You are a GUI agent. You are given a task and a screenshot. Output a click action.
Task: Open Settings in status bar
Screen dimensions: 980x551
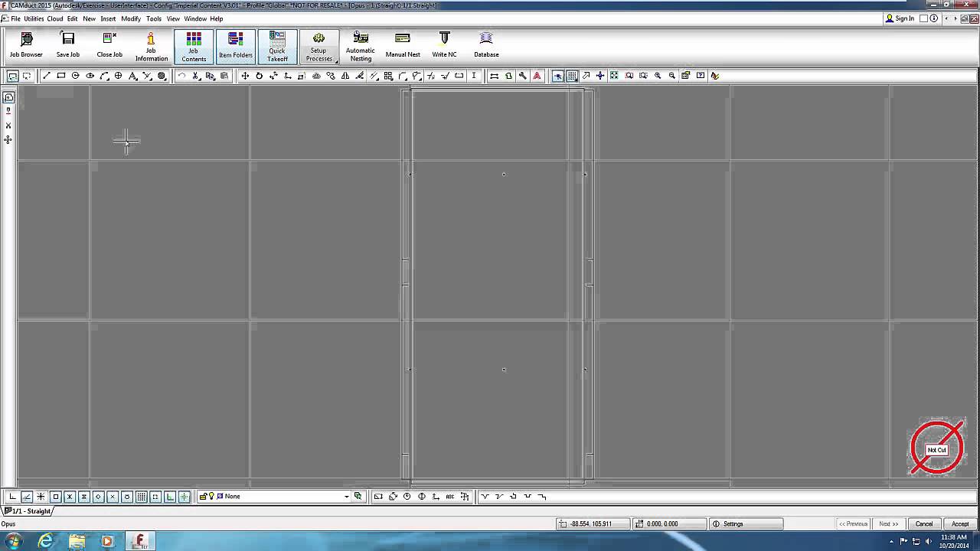pos(746,524)
